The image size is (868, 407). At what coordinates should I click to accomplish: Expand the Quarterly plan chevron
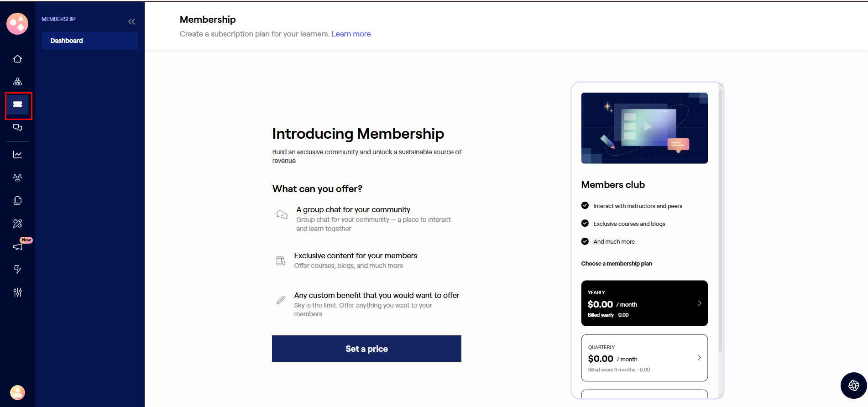pos(699,358)
